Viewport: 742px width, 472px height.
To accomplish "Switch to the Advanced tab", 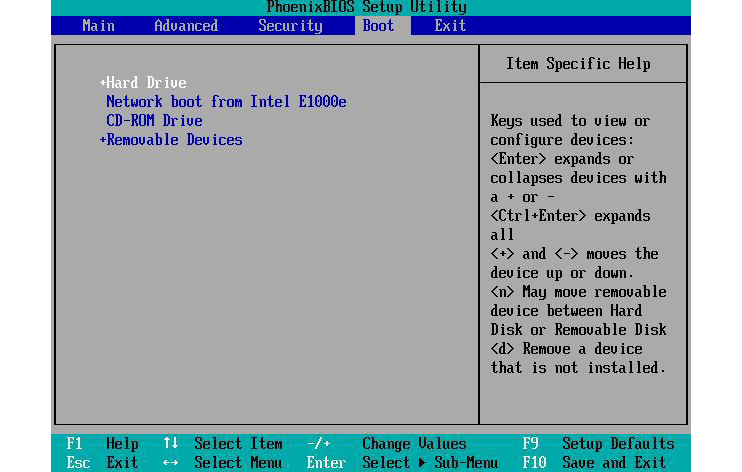I will coord(186,26).
